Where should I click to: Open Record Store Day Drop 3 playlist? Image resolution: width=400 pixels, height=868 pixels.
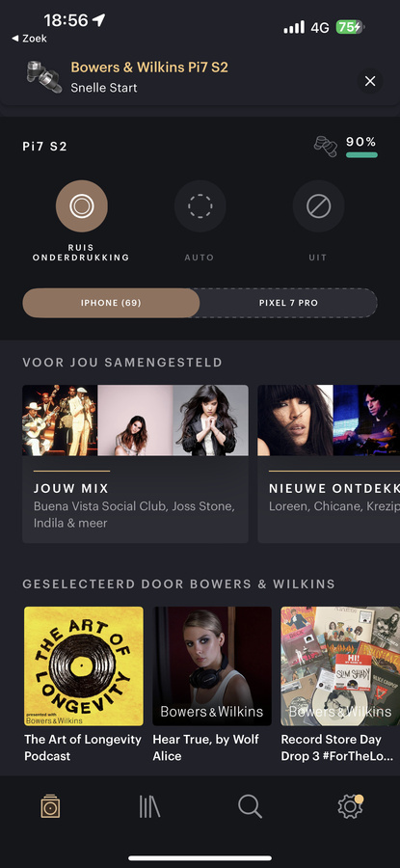(x=340, y=685)
